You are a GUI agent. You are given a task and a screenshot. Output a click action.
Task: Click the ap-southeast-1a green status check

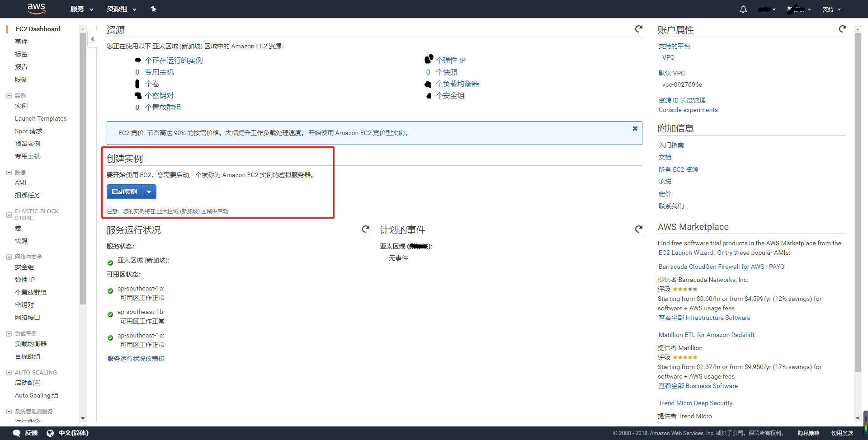[110, 291]
